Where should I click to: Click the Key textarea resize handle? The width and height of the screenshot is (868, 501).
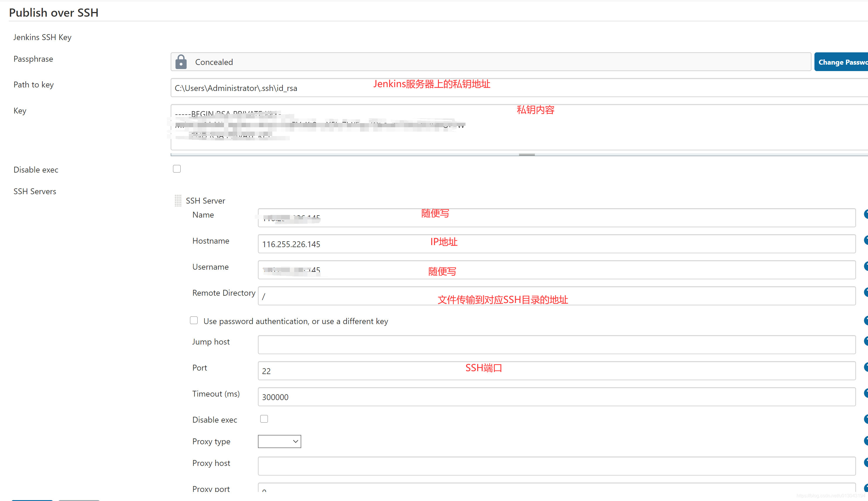526,154
